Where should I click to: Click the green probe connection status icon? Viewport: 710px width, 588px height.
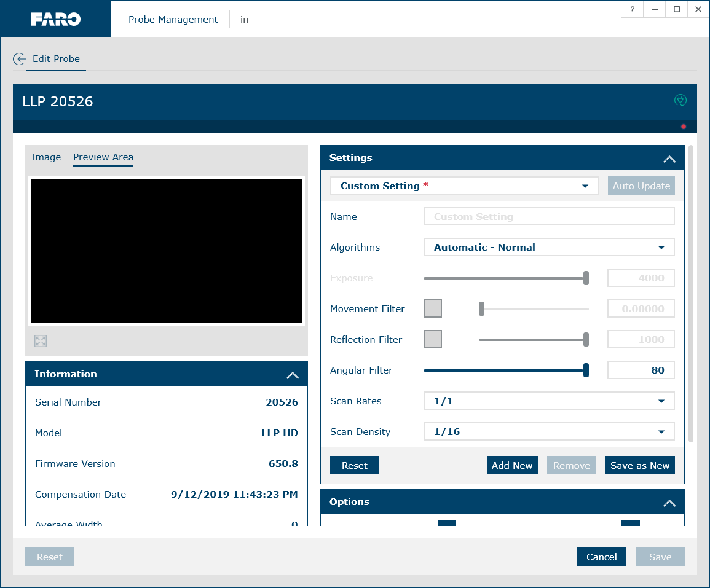tap(680, 100)
